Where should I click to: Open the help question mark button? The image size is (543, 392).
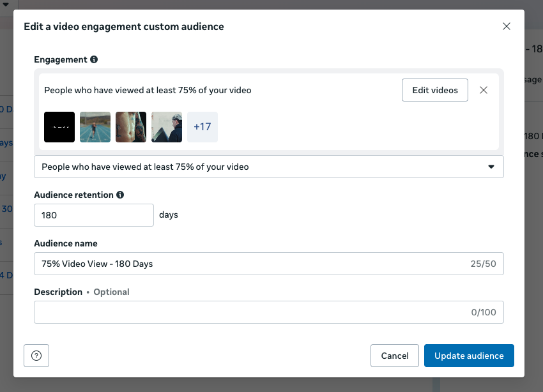click(x=36, y=356)
